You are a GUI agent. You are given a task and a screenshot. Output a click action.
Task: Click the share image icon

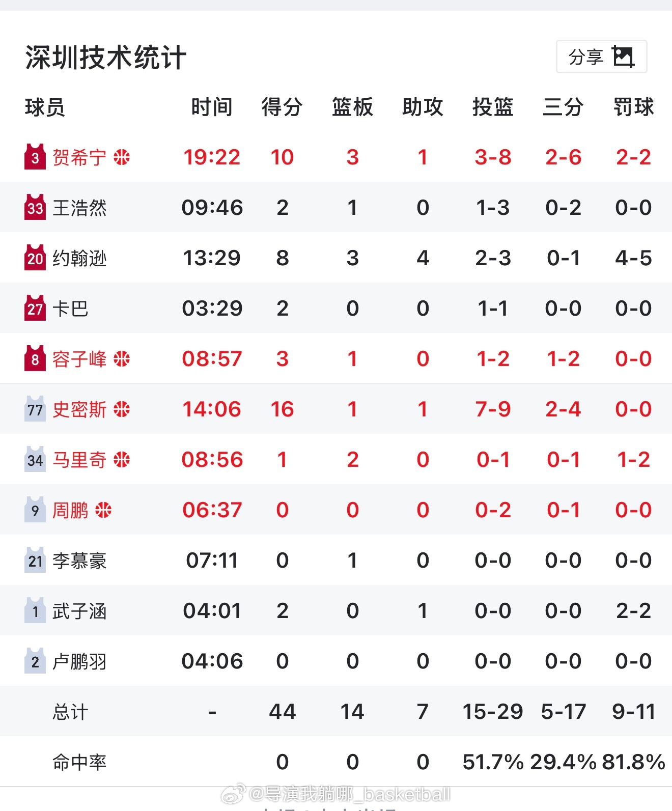pyautogui.click(x=624, y=57)
